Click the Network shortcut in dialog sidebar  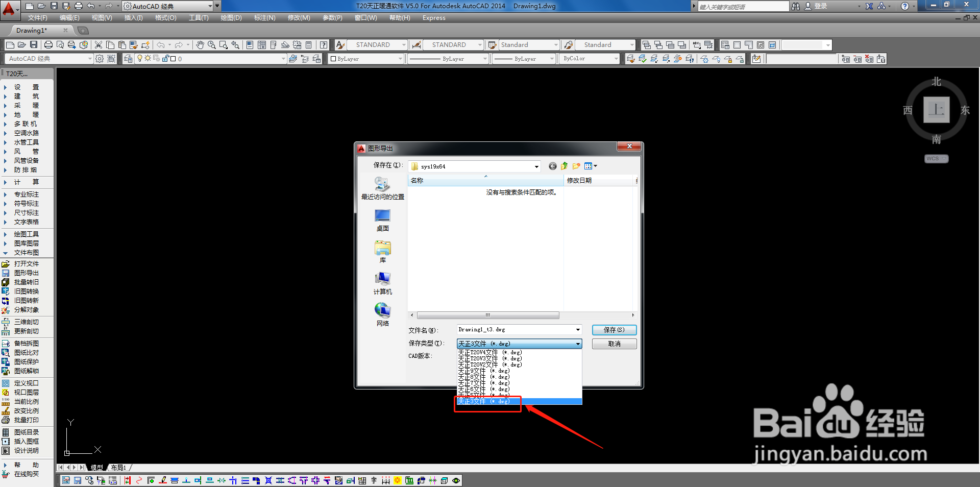pyautogui.click(x=383, y=314)
